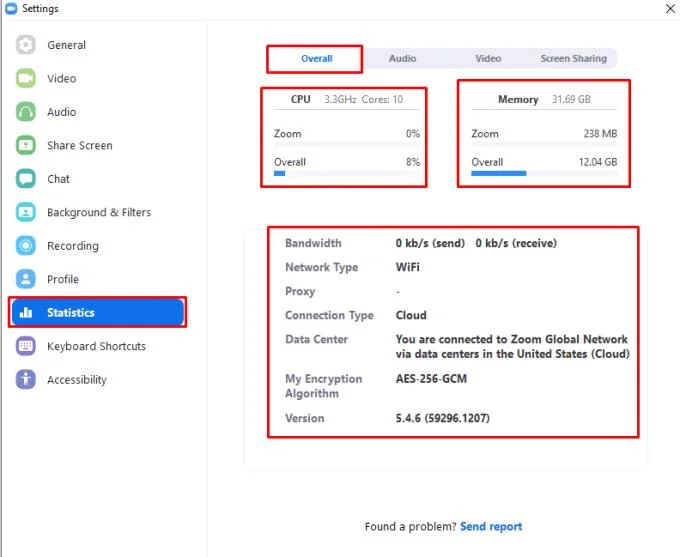This screenshot has width=680, height=557.
Task: Click the Data Center description text
Action: click(x=512, y=347)
